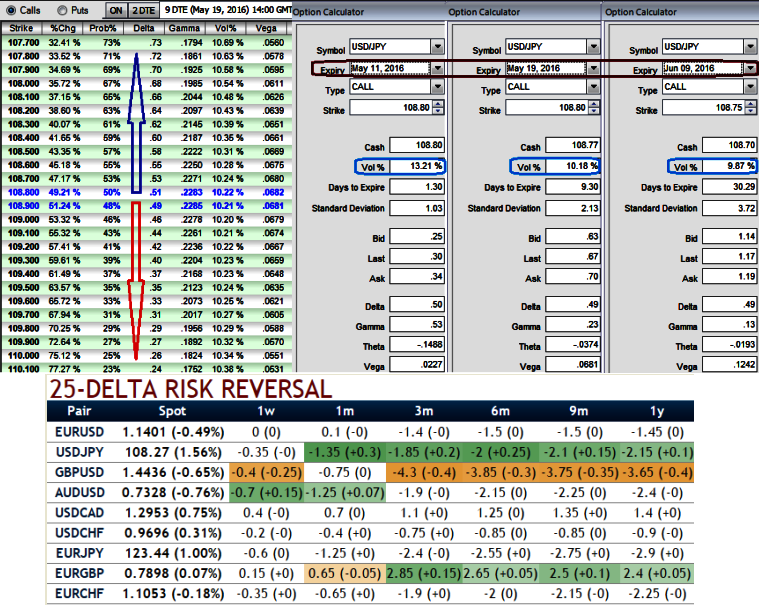The image size is (759, 605).
Task: Click the Theta field showing -.1488
Action: point(417,345)
